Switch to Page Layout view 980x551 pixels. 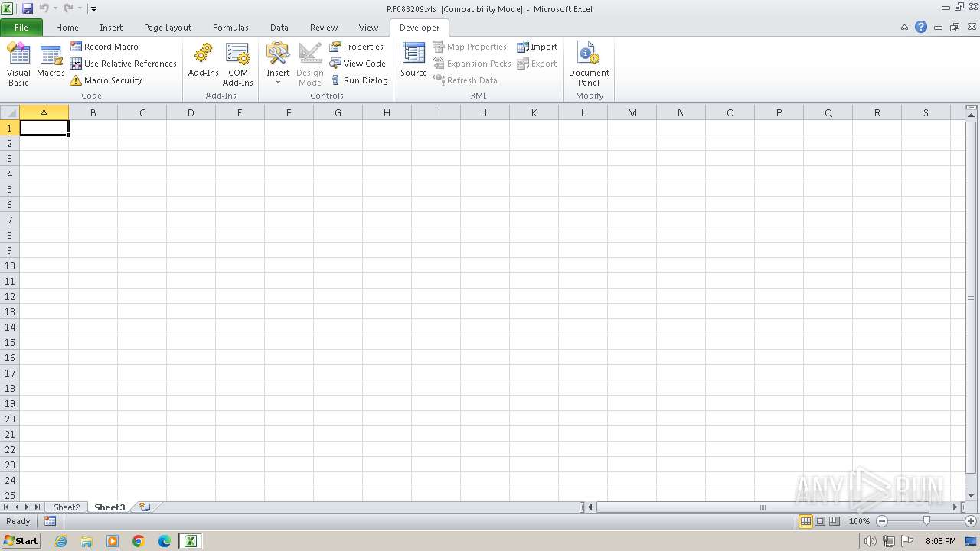820,521
